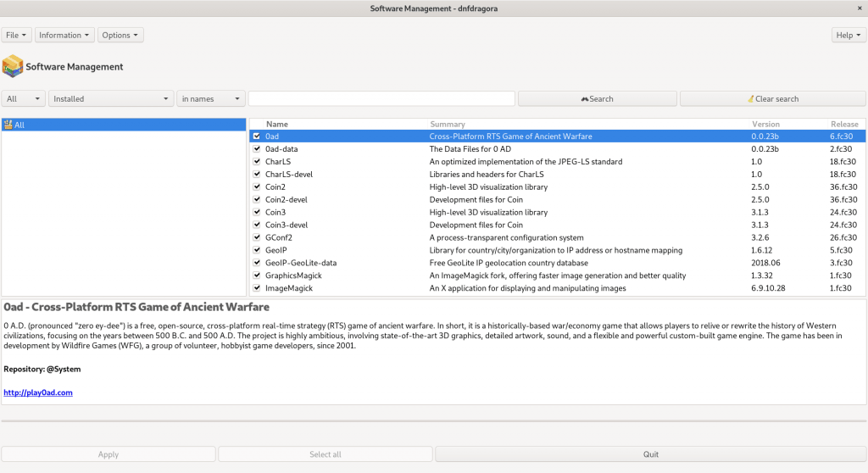Open the Help menu
This screenshot has height=473, width=868.
pos(849,35)
